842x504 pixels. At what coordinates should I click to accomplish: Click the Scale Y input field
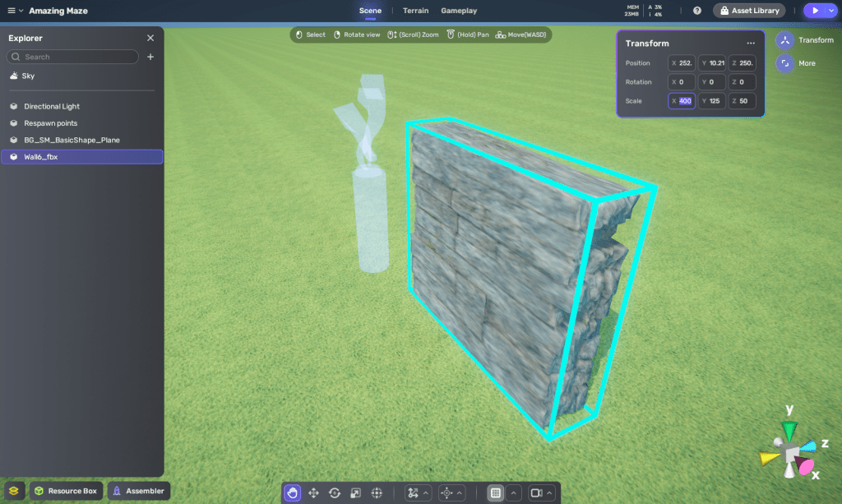[711, 101]
